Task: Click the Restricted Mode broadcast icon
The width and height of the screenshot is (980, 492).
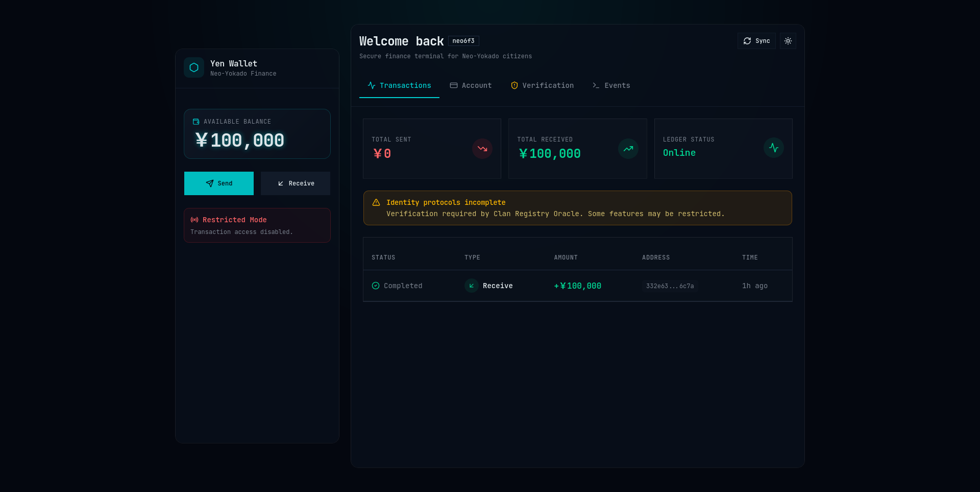Action: 195,220
